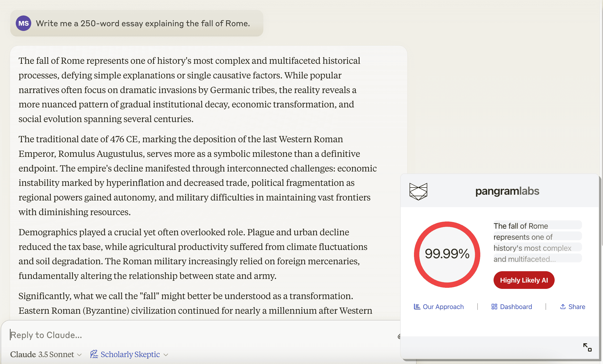Click the upload icon beside Share
The height and width of the screenshot is (364, 603).
(x=563, y=307)
